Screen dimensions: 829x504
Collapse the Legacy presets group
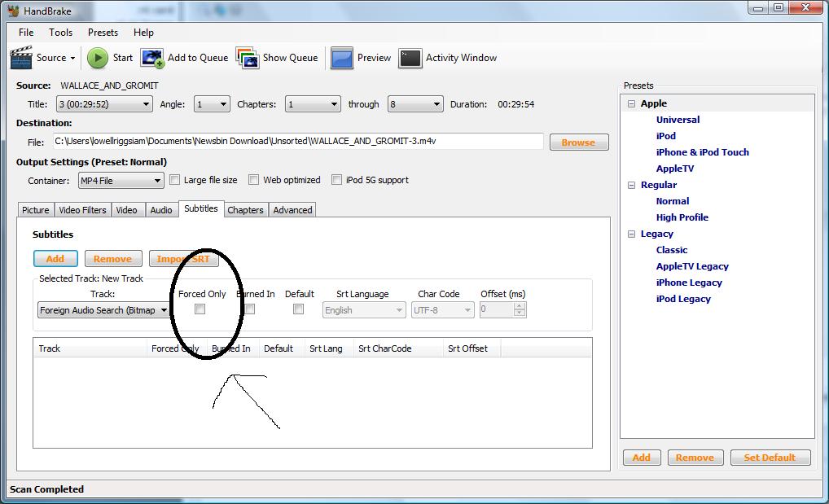point(631,234)
